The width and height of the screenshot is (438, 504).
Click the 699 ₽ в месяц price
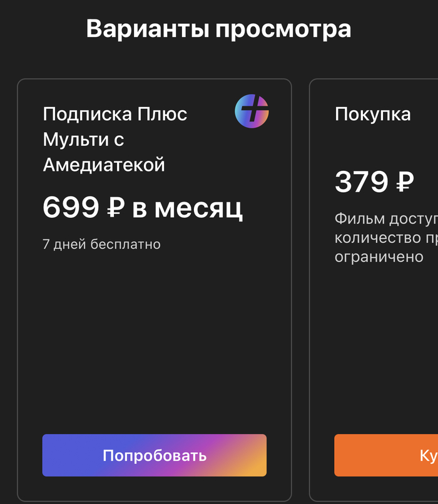[x=143, y=208]
